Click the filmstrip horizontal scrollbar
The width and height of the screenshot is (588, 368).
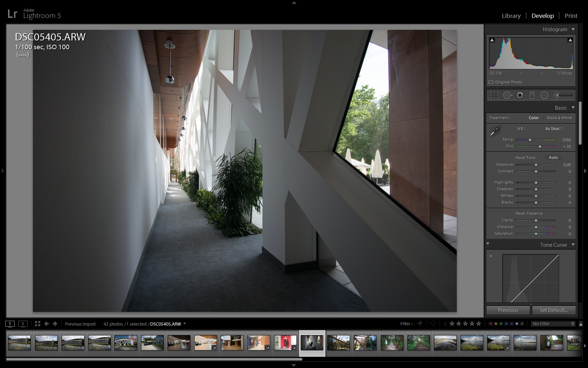154,359
